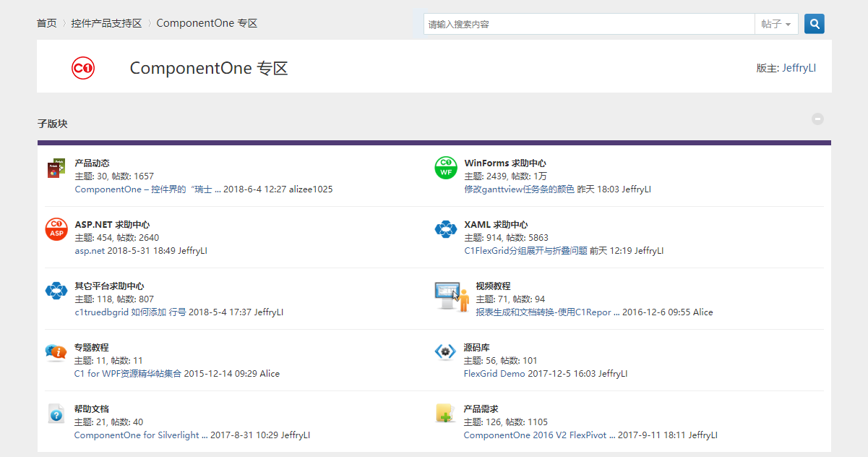Open the ASP.NET red ASP icon
The height and width of the screenshot is (457, 868).
pyautogui.click(x=56, y=229)
